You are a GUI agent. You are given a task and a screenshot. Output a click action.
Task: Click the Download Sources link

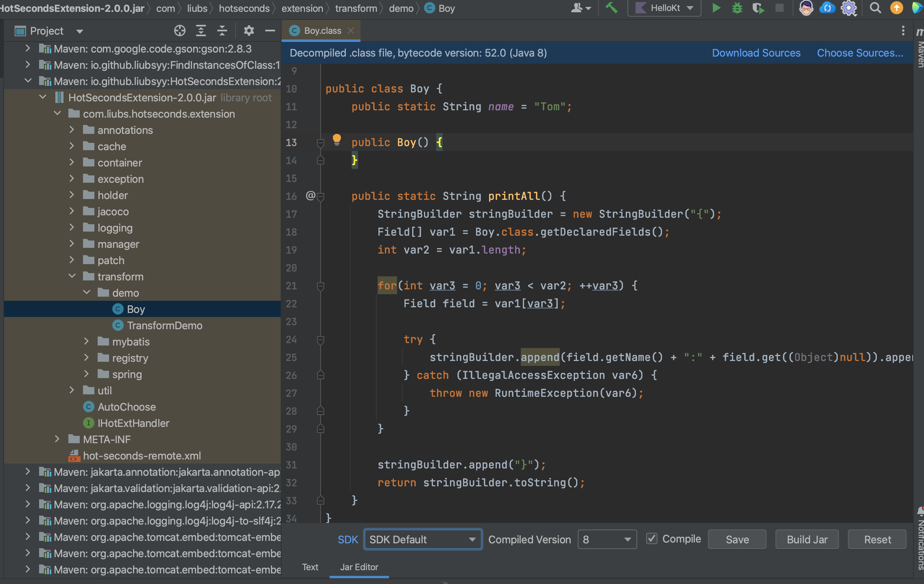click(x=756, y=53)
